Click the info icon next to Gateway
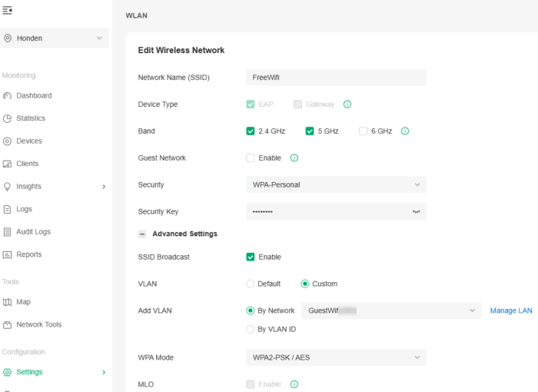 (x=347, y=105)
